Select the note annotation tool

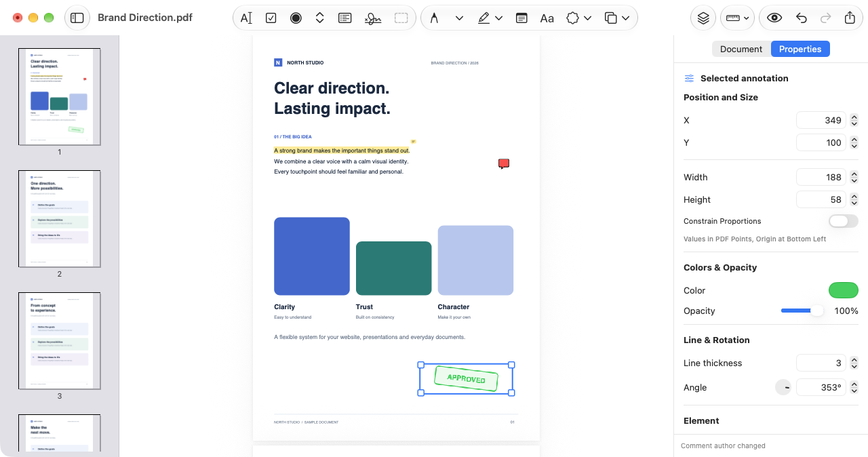[x=521, y=18]
